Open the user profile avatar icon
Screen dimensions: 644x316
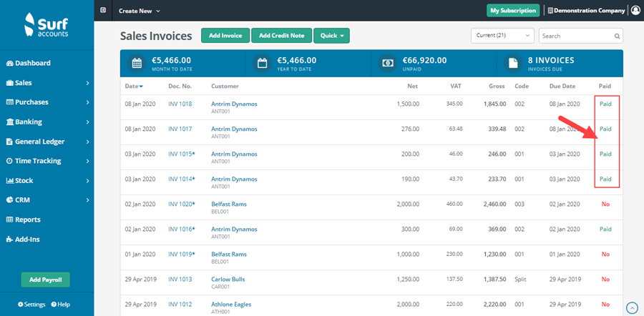click(635, 11)
